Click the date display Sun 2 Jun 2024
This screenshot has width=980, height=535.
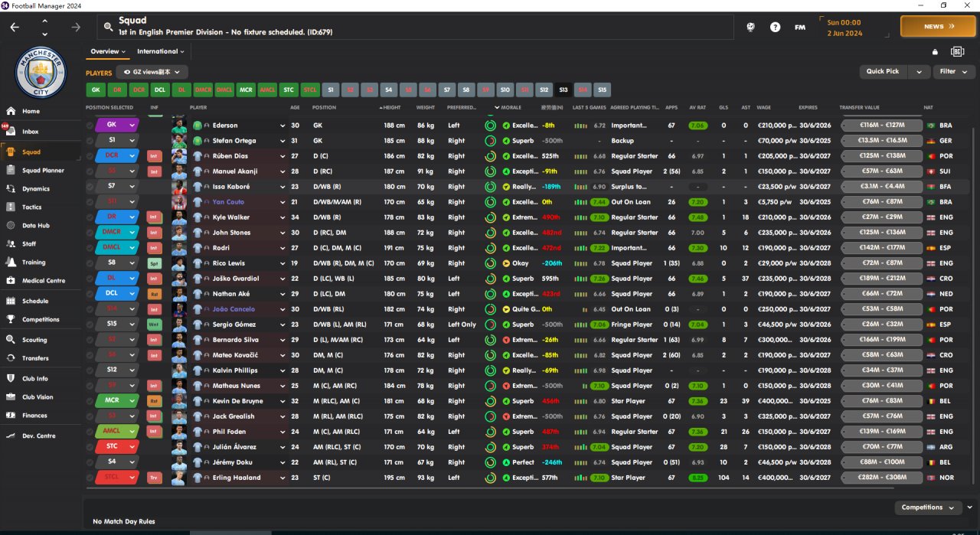(844, 28)
